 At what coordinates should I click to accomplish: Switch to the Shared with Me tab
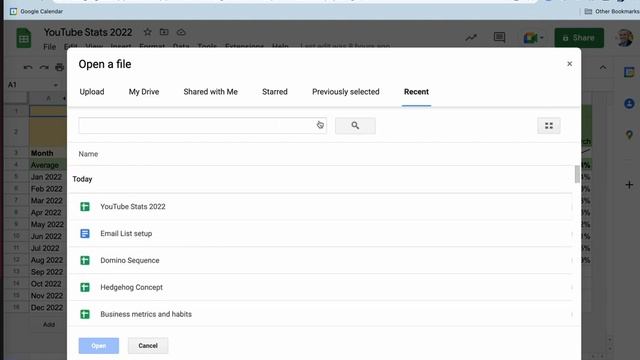coord(211,92)
